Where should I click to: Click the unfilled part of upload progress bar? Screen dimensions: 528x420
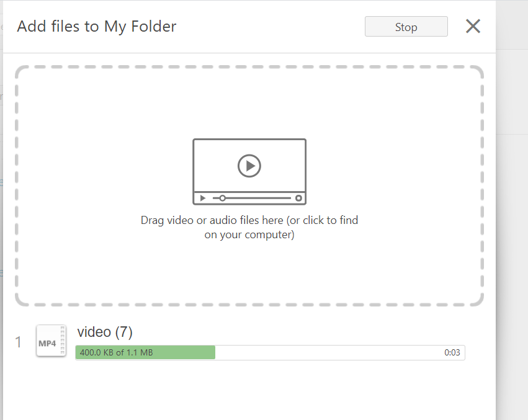(340, 352)
